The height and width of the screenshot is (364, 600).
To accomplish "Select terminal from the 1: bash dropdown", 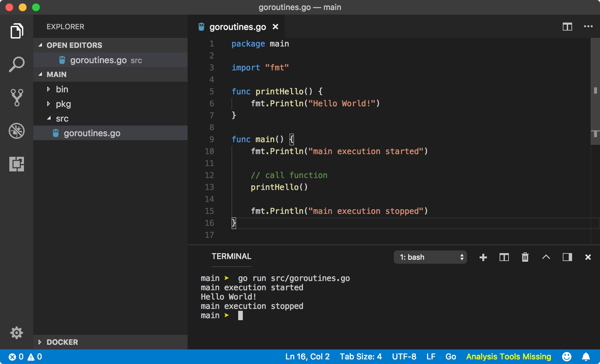I will point(430,257).
